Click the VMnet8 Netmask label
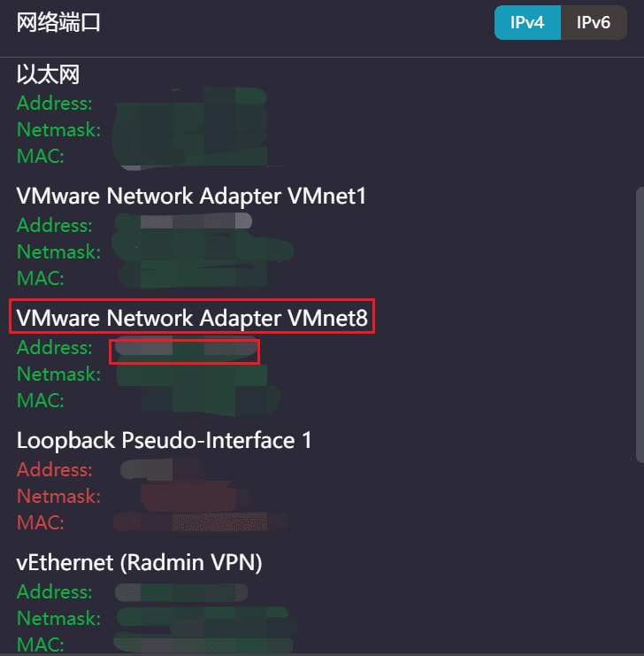 58,374
